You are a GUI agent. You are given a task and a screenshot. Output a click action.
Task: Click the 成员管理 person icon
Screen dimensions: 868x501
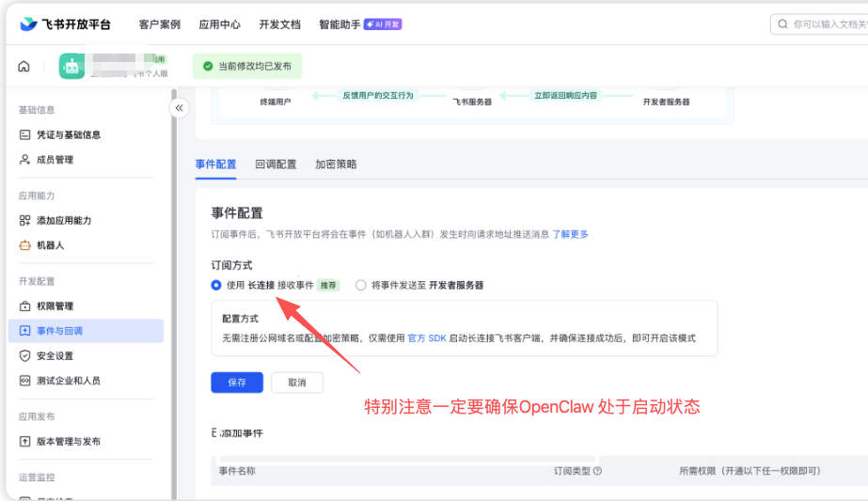(x=24, y=160)
